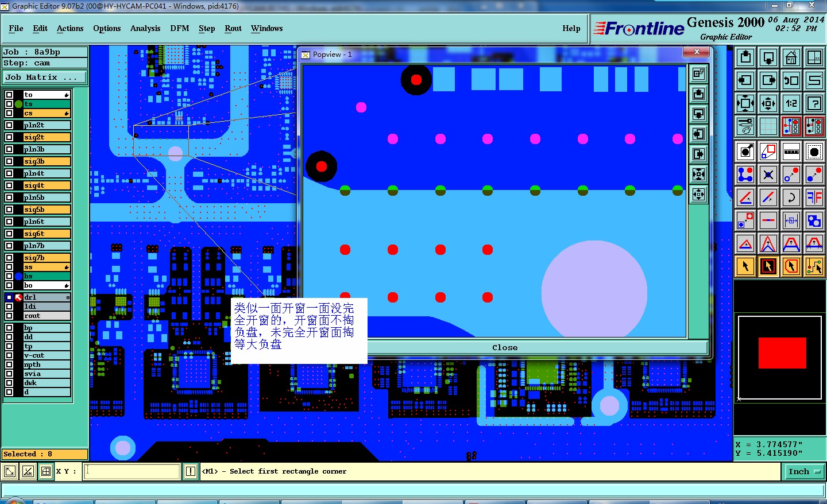Click the small arrow mark on layer bo
Screen dimensions: 827x504
(67, 285)
